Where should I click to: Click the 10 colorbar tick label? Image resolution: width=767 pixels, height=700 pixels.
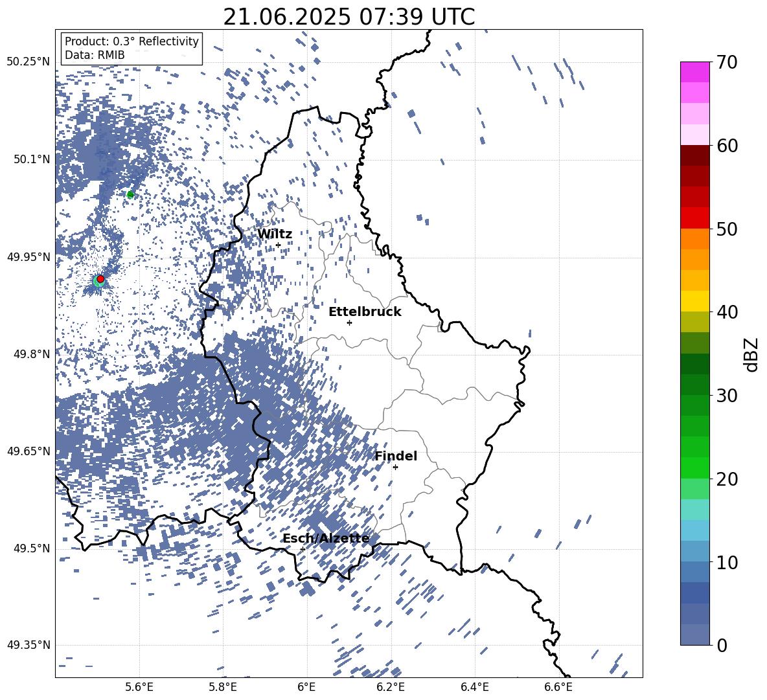click(727, 562)
